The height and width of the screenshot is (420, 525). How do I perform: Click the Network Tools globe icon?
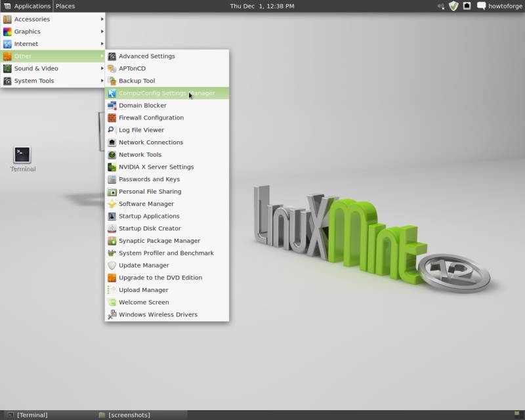click(x=112, y=155)
